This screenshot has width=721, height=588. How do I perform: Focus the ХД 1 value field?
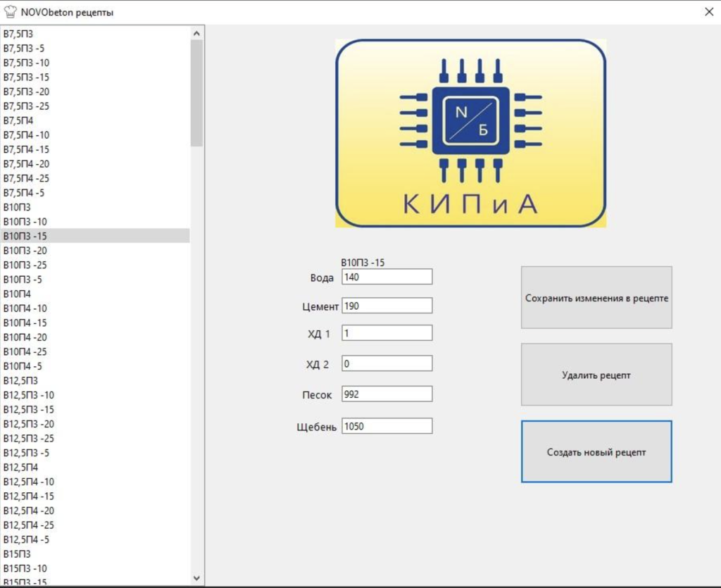coord(387,333)
